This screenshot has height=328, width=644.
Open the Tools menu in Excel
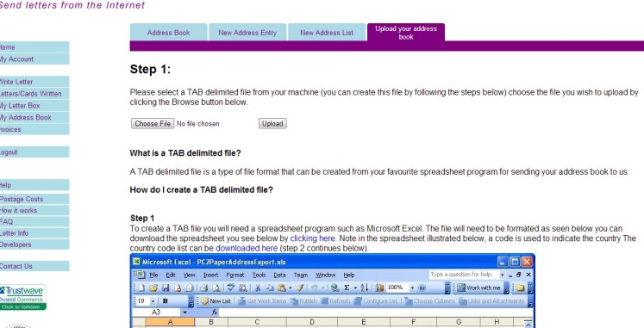point(259,275)
